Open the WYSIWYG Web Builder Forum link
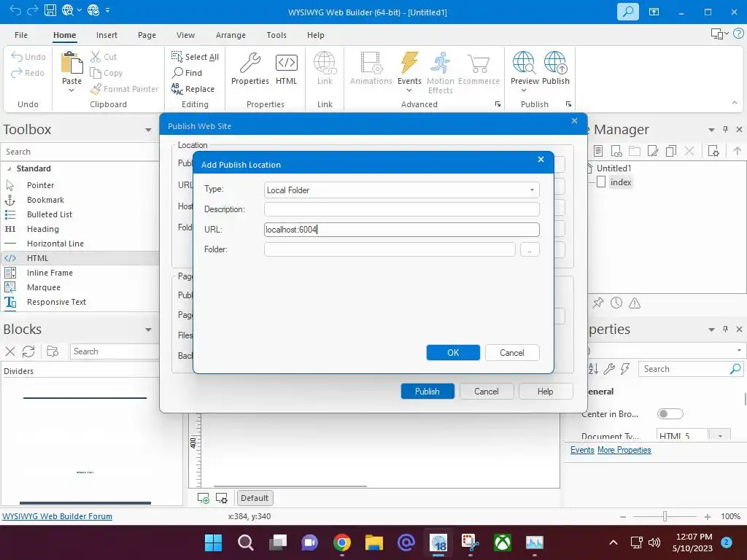Screen dimensions: 747x560 (x=57, y=516)
